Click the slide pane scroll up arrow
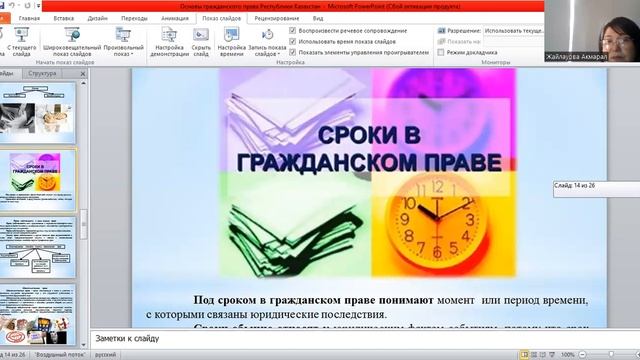Screen dimensions: 640x360 [84, 83]
